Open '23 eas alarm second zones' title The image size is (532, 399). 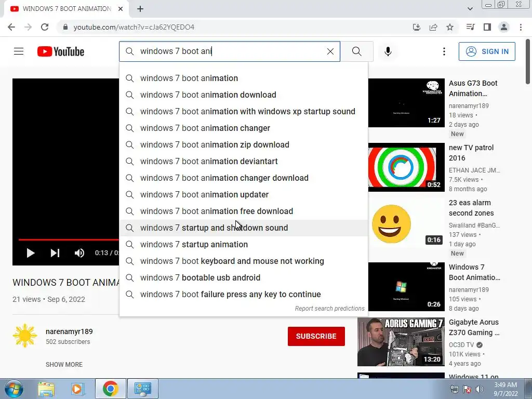[471, 208]
